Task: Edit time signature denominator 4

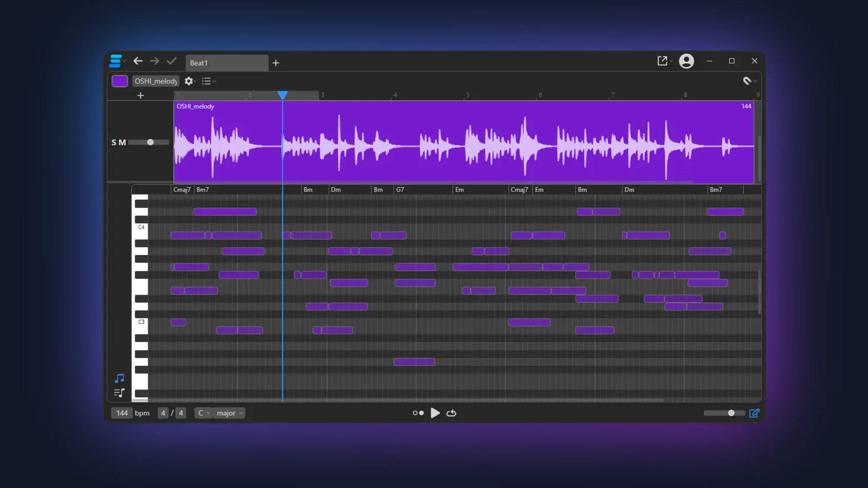Action: (x=181, y=413)
